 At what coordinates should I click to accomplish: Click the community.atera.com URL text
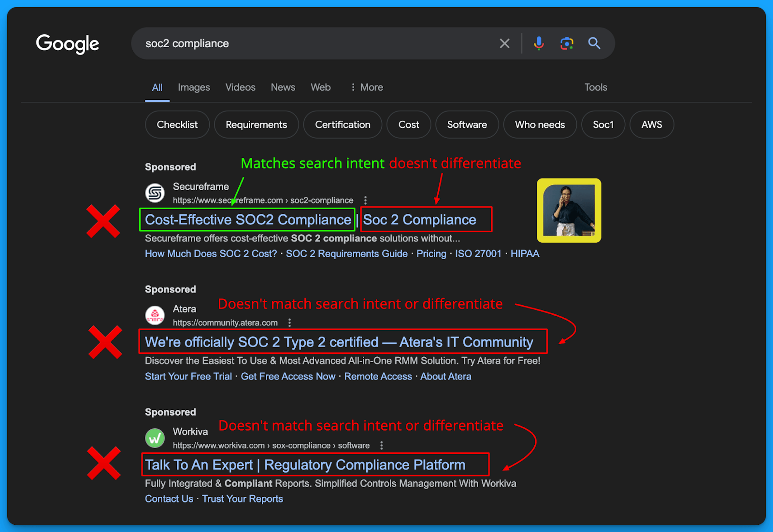(225, 323)
